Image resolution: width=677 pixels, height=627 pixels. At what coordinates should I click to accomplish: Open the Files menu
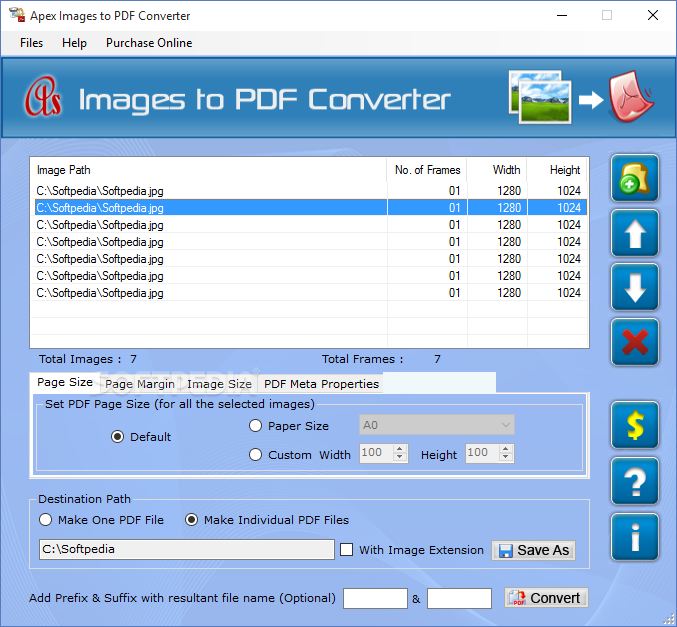coord(31,43)
